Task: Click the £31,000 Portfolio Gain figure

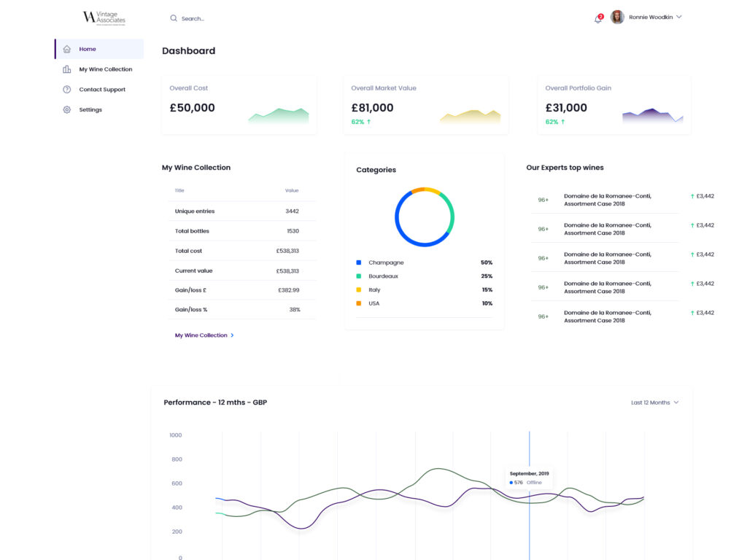Action: [566, 108]
